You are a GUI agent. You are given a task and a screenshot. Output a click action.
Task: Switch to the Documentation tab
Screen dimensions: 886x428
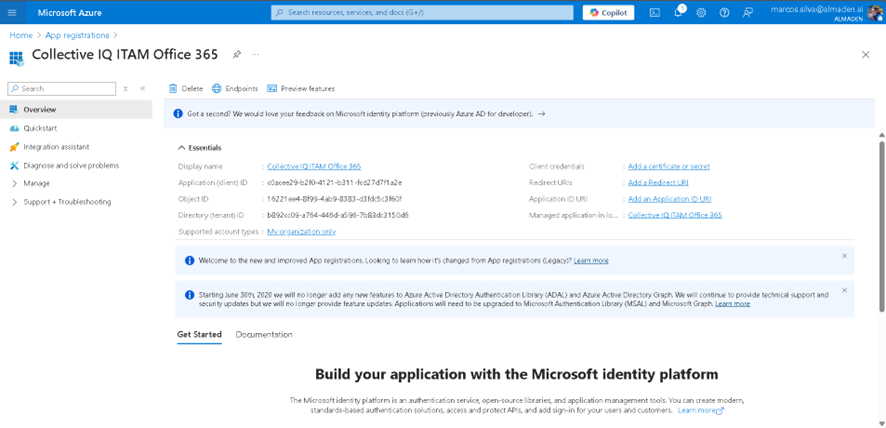tap(264, 335)
